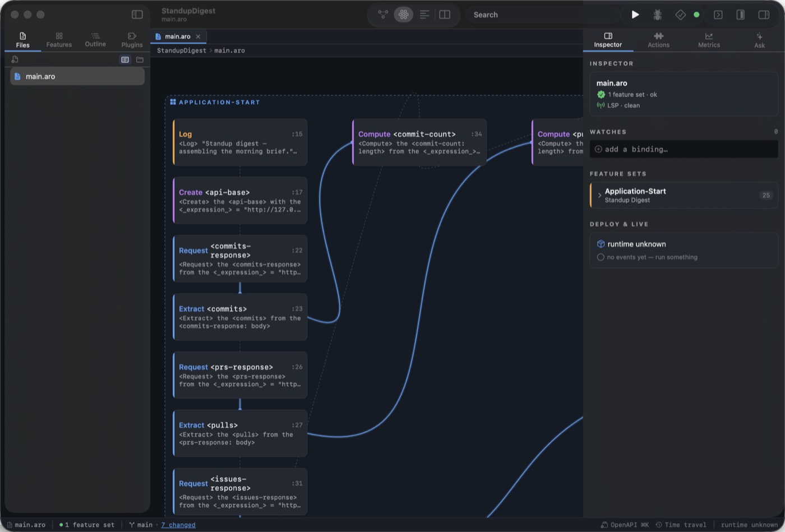
Task: Switch to the Outline tab
Action: point(95,40)
